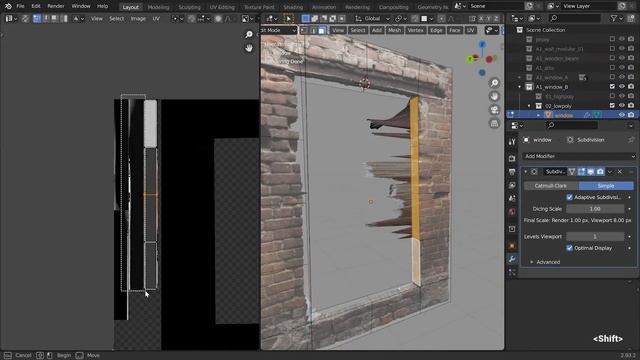Switch to the Shading workspace tab

pyautogui.click(x=293, y=7)
